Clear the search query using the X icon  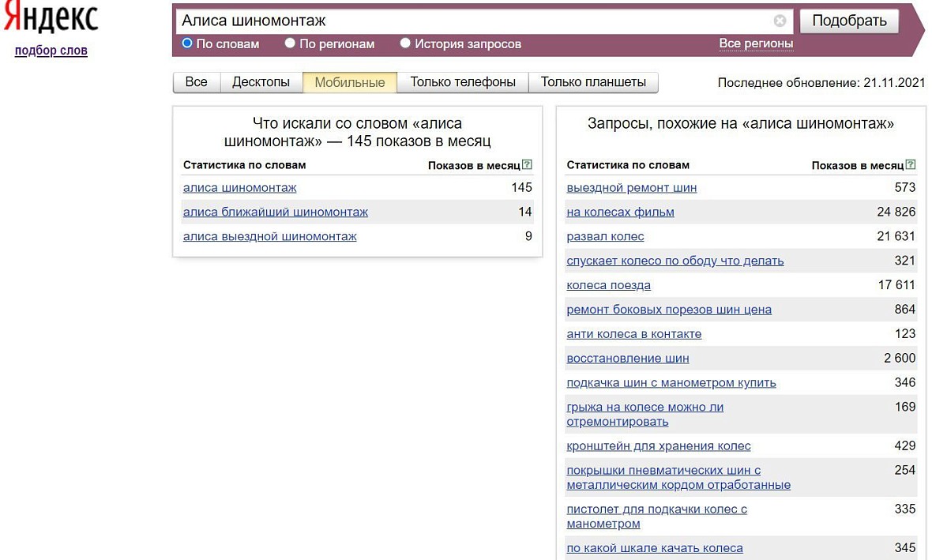pos(780,21)
